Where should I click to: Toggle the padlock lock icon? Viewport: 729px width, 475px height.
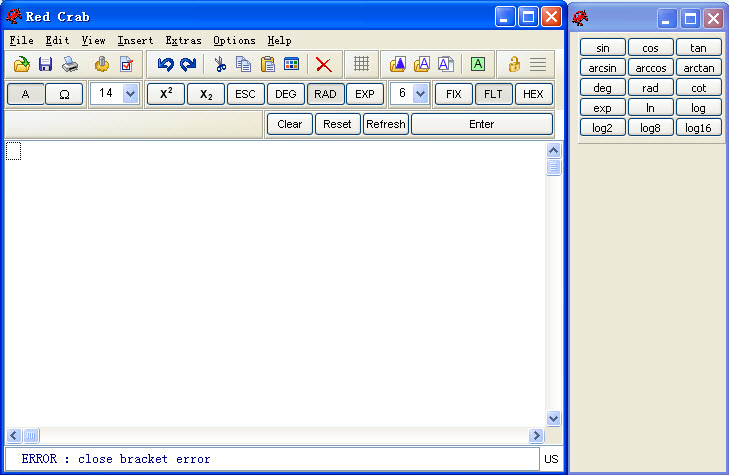click(514, 64)
